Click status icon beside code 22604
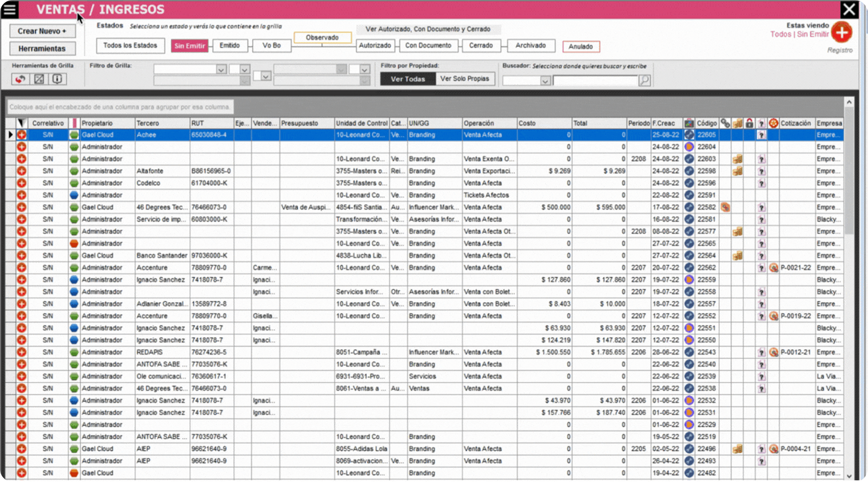868x482 pixels. [x=689, y=147]
